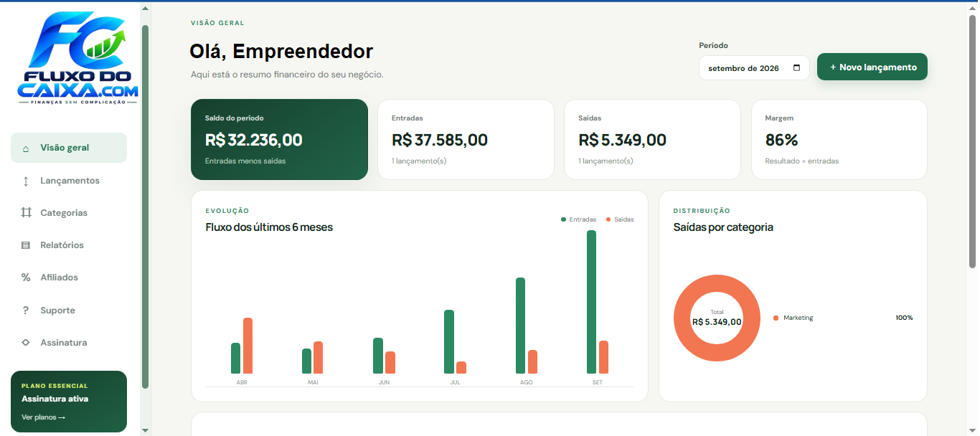
Task: Click the sidebar scrollbar up arrow
Action: (x=146, y=9)
